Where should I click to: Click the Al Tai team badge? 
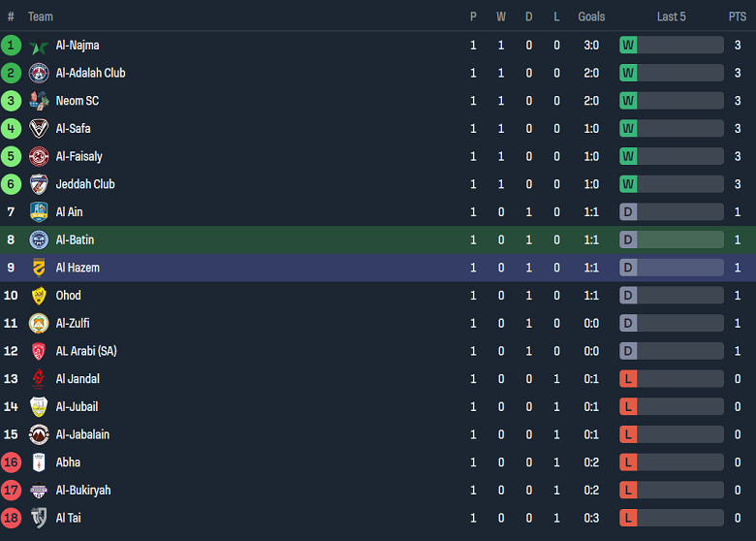(x=39, y=518)
